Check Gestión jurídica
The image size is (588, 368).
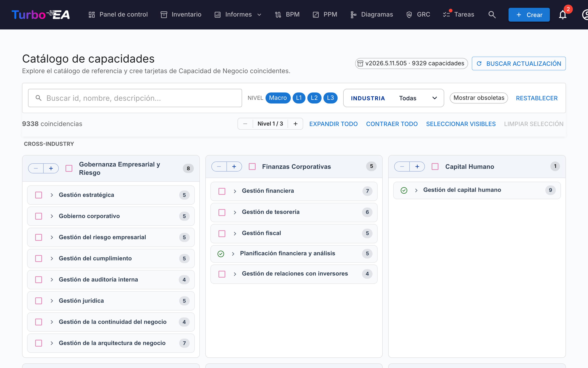coord(39,301)
